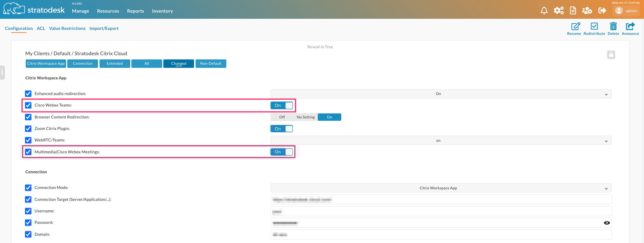This screenshot has width=644, height=243.
Task: Uncheck Password checkbox
Action: click(x=28, y=222)
